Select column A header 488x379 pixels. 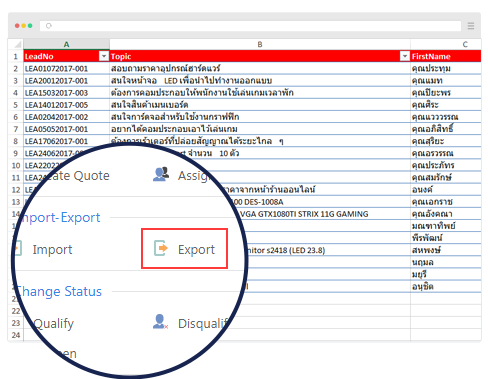pos(66,44)
